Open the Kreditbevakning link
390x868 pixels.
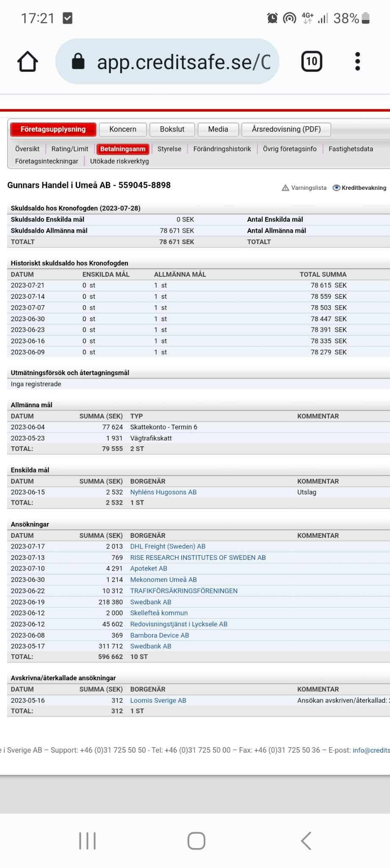(364, 188)
